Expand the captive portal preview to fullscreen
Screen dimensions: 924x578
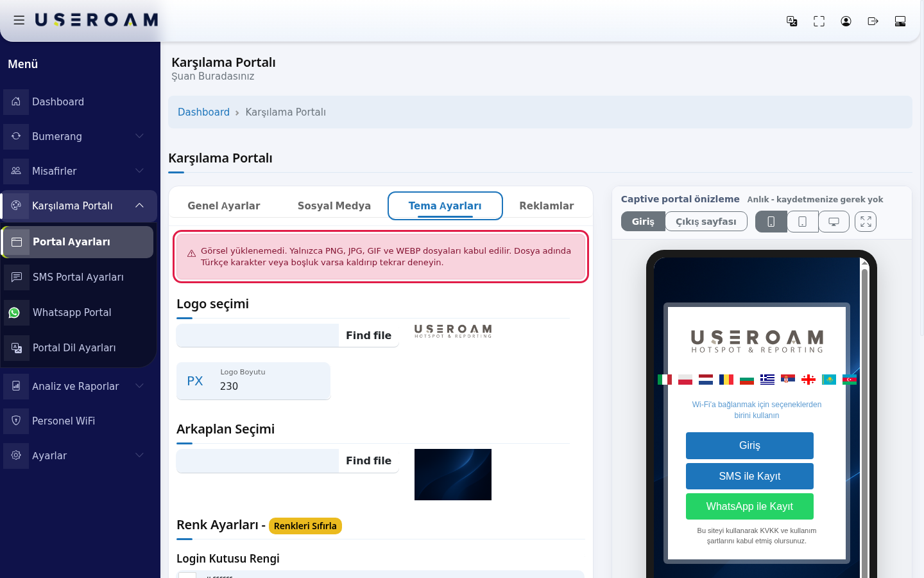click(866, 222)
